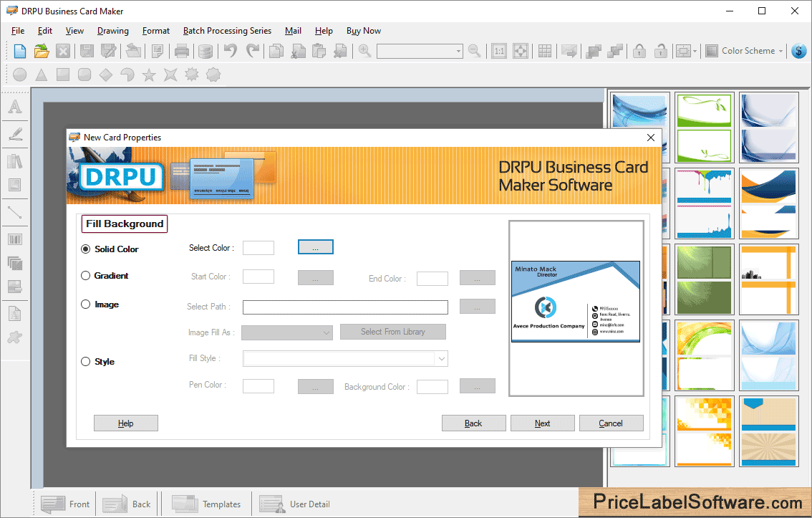The height and width of the screenshot is (518, 812).
Task: Switch to the Back tab at bottom
Action: [x=127, y=504]
